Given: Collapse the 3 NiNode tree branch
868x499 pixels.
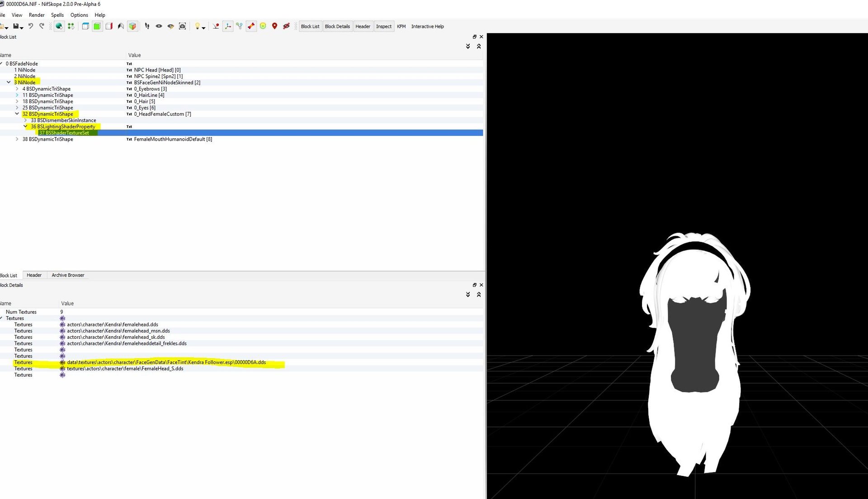Looking at the screenshot, I should point(9,82).
